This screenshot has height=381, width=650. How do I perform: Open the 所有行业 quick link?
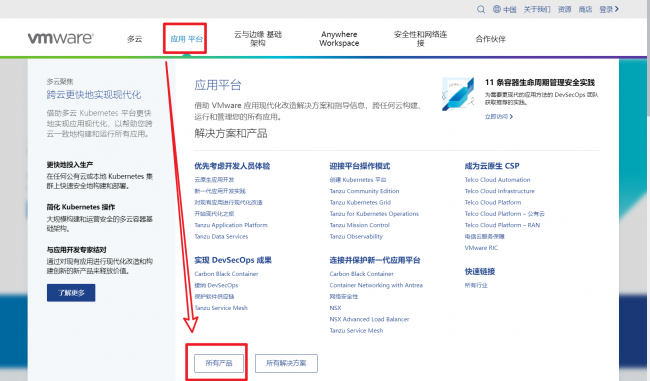coord(476,285)
